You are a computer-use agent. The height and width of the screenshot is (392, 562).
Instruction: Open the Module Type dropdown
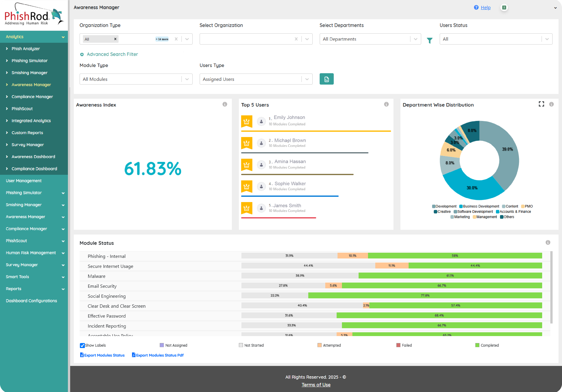[136, 79]
